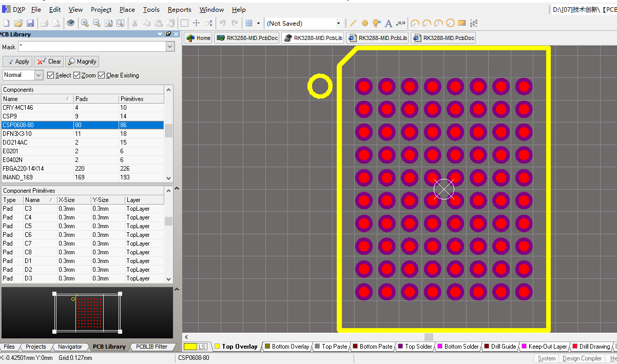Click the Deselect All icon
617x364 pixels.
208,23
